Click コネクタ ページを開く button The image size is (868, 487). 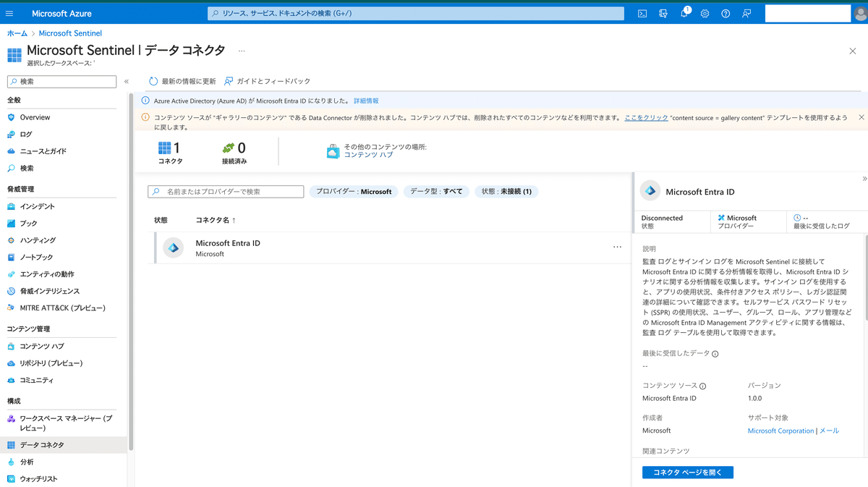688,473
